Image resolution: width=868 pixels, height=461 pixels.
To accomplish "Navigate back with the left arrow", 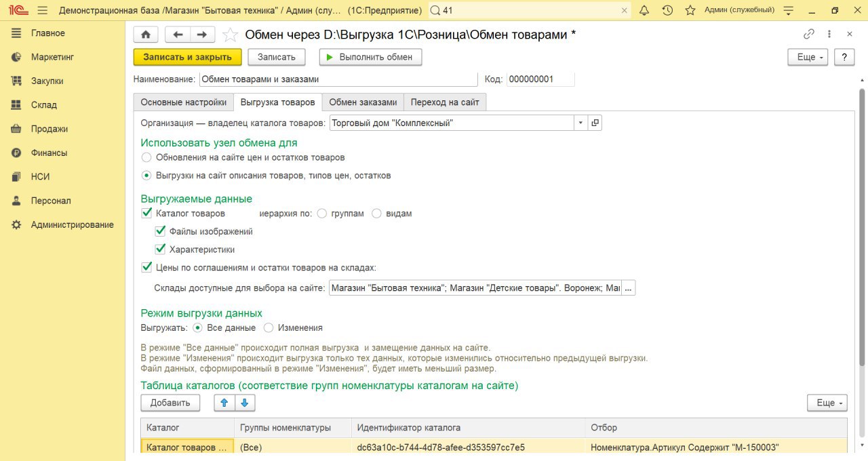I will pyautogui.click(x=178, y=35).
